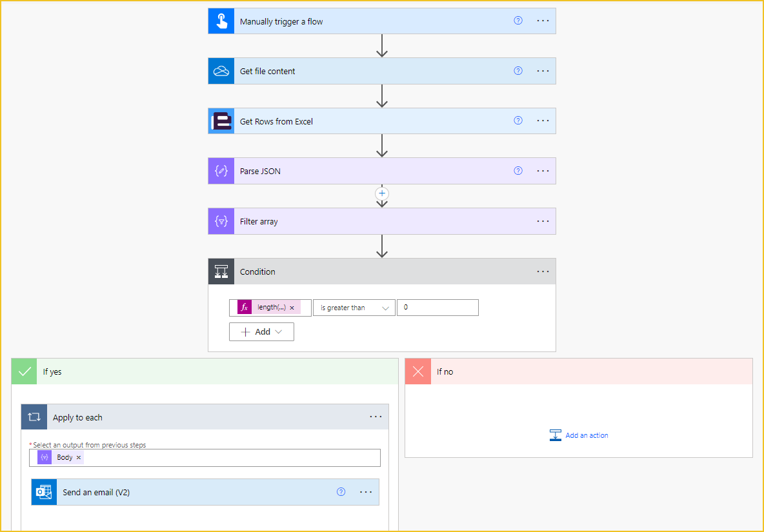
Task: Select the Parse JSON action icon
Action: tap(221, 171)
